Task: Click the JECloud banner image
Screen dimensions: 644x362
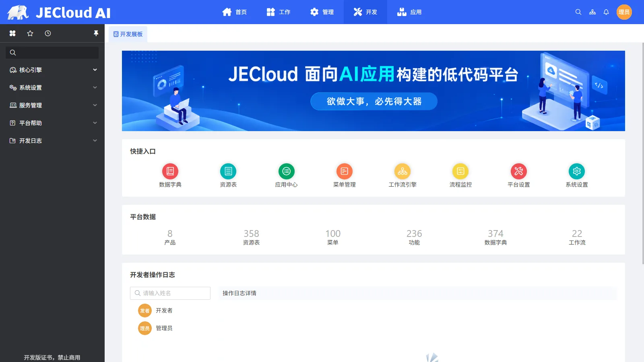Action: [x=374, y=91]
